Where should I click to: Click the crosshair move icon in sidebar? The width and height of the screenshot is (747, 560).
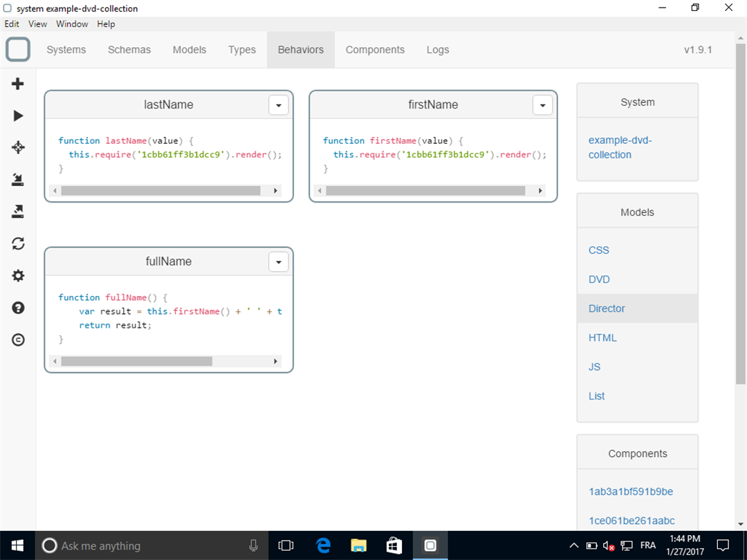(x=18, y=147)
